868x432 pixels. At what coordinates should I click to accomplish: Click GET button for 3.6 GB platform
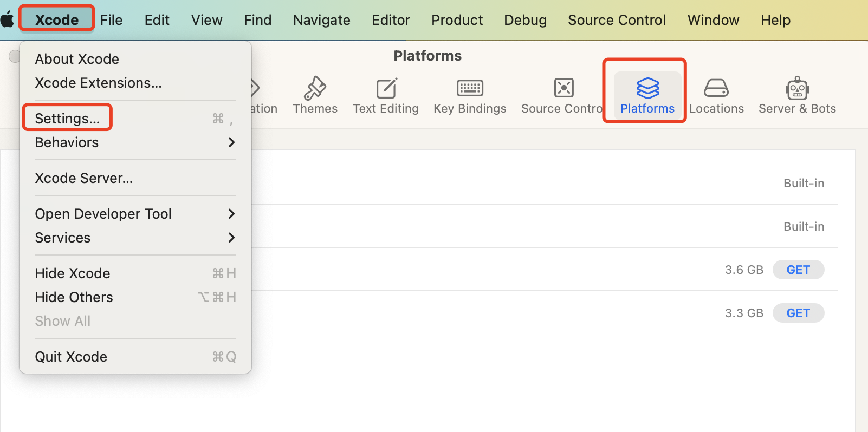pyautogui.click(x=798, y=270)
